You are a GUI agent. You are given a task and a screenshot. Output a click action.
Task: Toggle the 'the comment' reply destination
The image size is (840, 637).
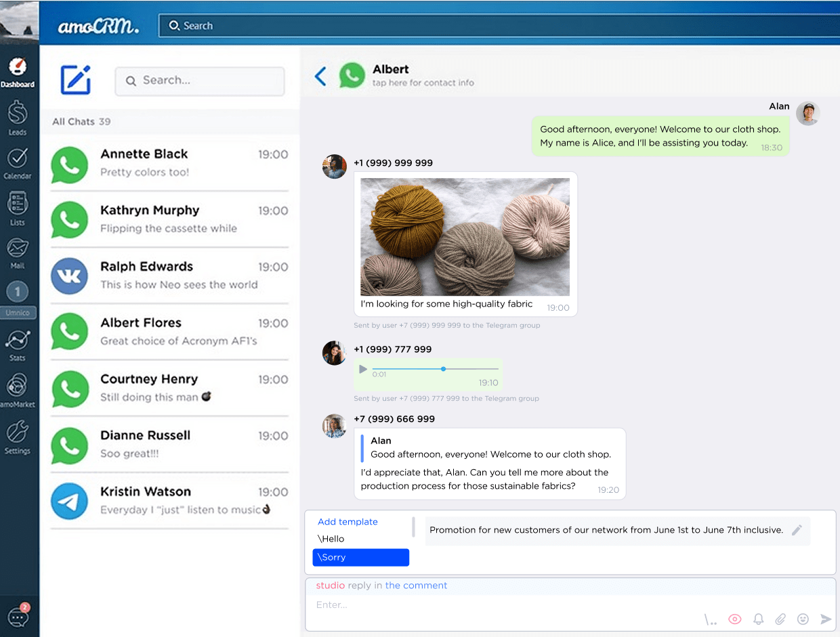click(416, 585)
